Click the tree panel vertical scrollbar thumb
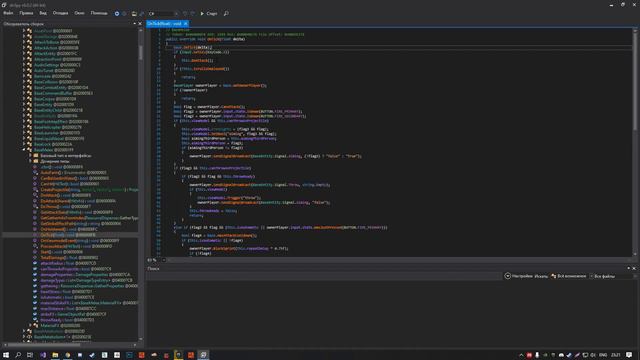This screenshot has height=360, width=640. (141, 53)
